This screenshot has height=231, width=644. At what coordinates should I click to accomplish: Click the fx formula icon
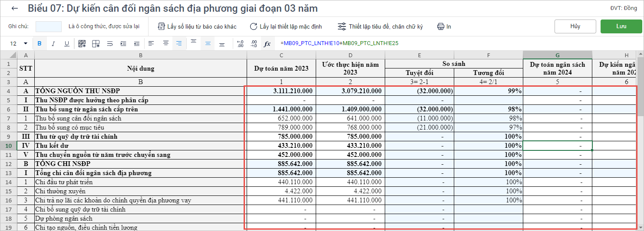click(x=268, y=44)
